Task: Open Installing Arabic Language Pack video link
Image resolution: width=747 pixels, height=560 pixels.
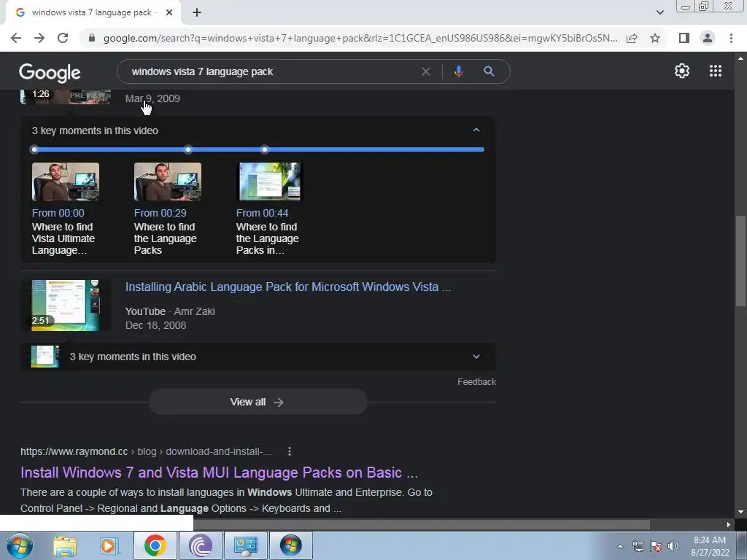Action: click(x=287, y=287)
